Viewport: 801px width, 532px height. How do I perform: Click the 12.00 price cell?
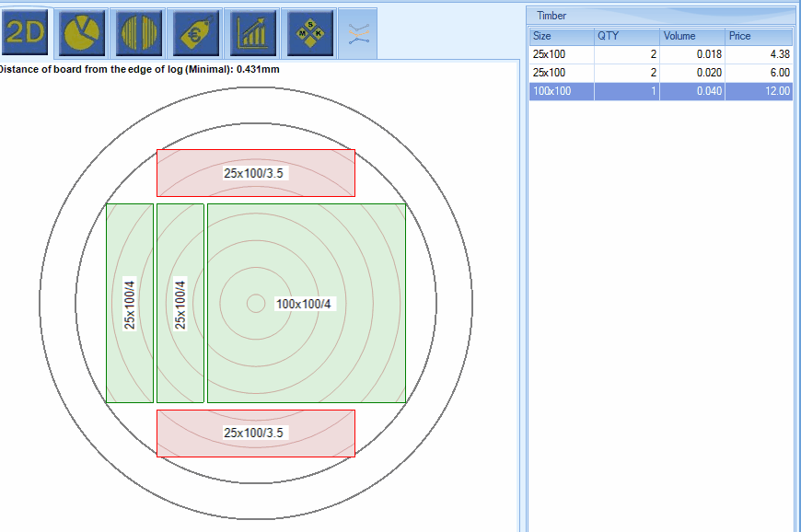click(759, 91)
